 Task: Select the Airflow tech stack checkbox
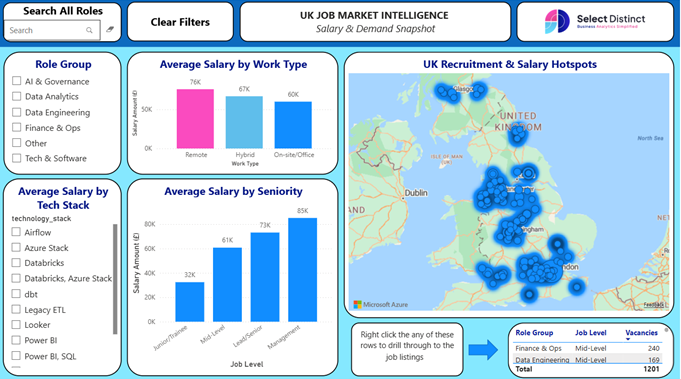(16, 232)
